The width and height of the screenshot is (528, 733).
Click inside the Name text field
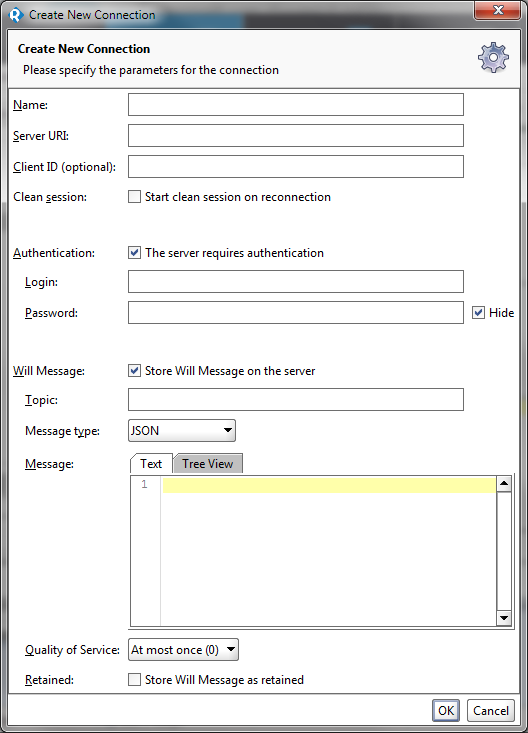[296, 105]
